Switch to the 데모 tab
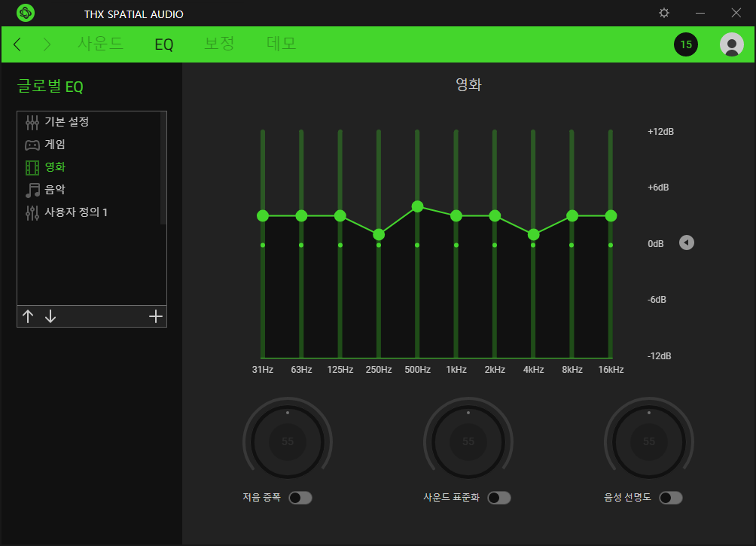The image size is (756, 546). [281, 44]
